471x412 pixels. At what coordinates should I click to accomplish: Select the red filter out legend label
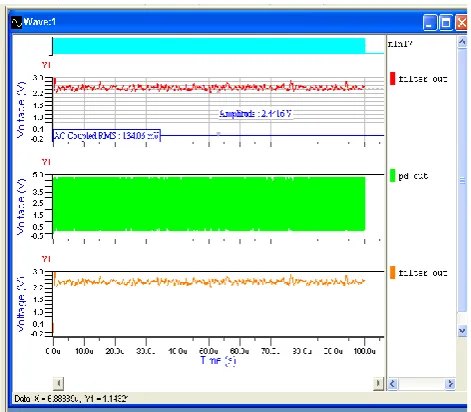tap(422, 79)
